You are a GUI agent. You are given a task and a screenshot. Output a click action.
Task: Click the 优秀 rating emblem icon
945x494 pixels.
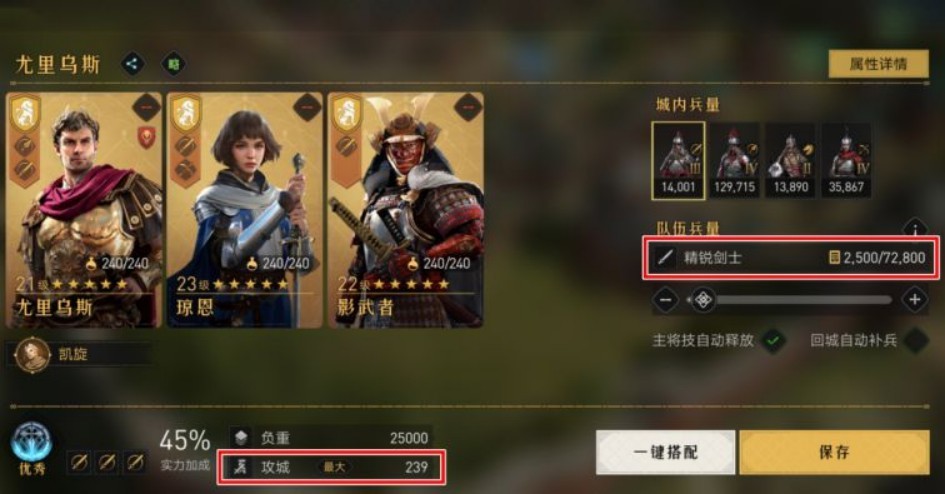pyautogui.click(x=31, y=443)
